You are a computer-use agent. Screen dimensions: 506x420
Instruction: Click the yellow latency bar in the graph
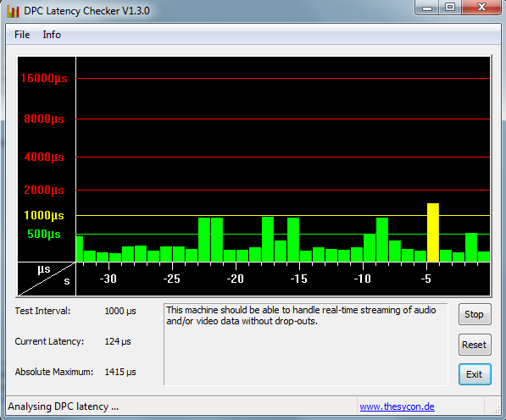(x=433, y=232)
